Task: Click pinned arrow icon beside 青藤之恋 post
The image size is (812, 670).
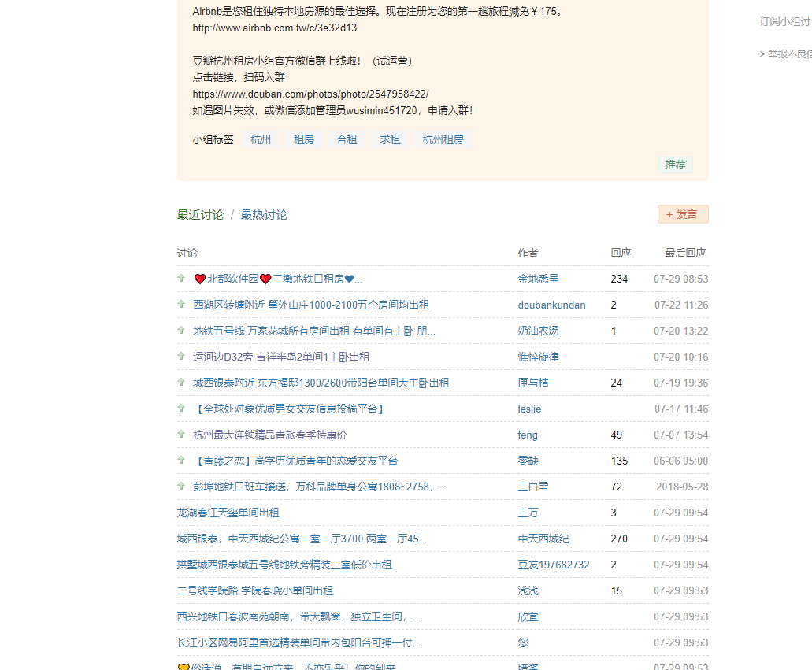Action: (x=181, y=461)
